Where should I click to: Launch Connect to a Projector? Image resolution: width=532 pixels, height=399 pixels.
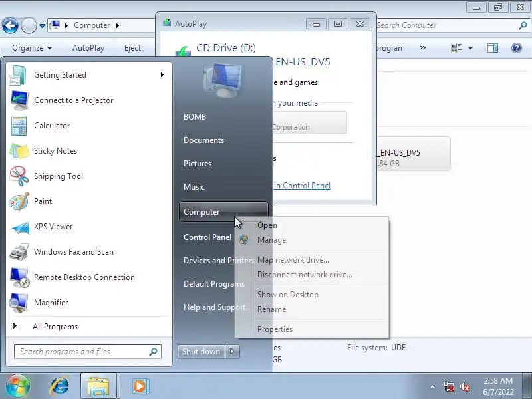[89, 100]
